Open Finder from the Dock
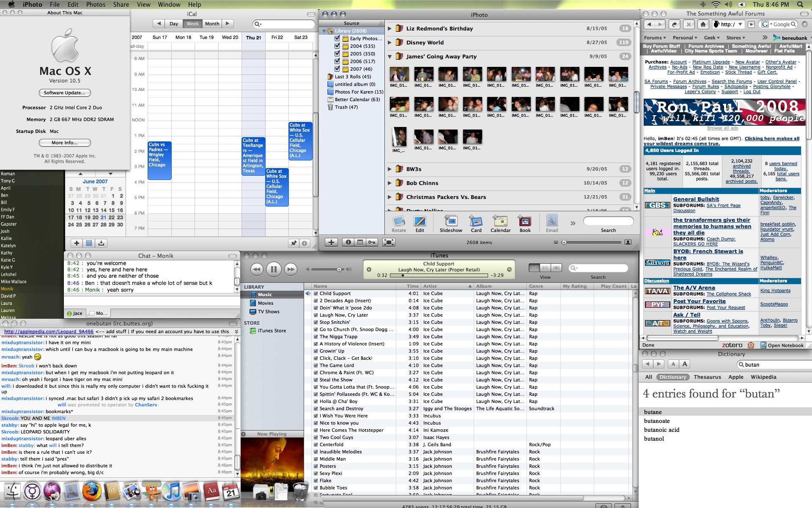812x508 pixels. point(13,491)
